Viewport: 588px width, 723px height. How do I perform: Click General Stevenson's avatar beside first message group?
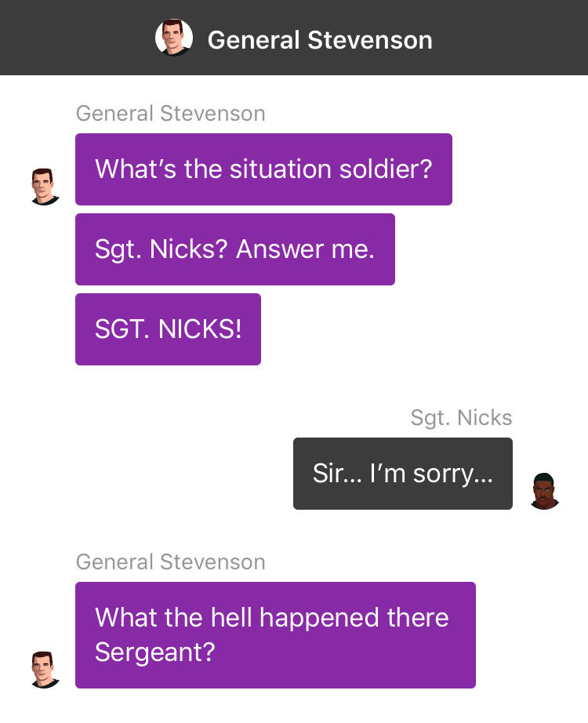tap(45, 187)
